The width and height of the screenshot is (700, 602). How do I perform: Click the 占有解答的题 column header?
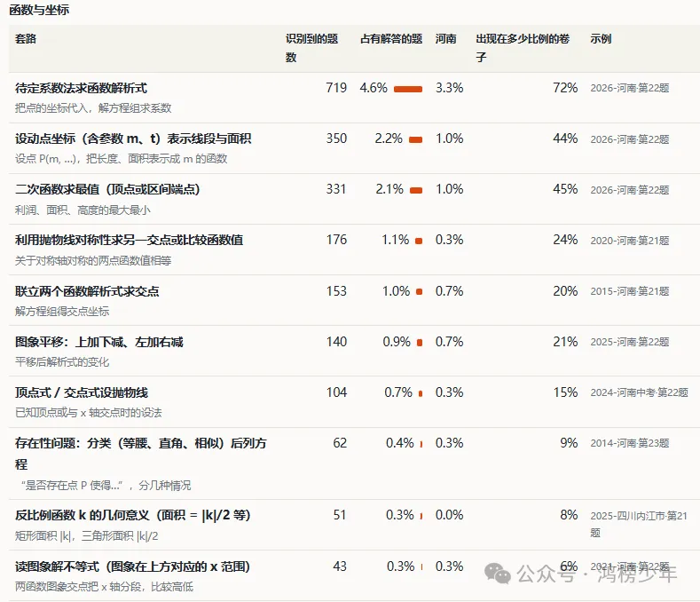(391, 39)
